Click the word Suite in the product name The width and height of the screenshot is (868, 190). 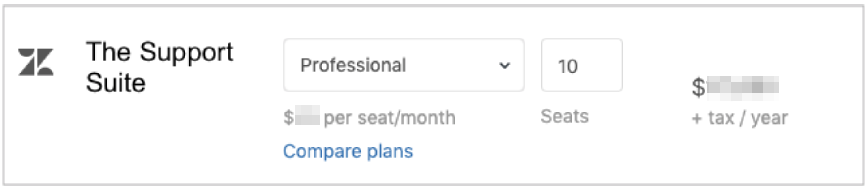coord(116,83)
